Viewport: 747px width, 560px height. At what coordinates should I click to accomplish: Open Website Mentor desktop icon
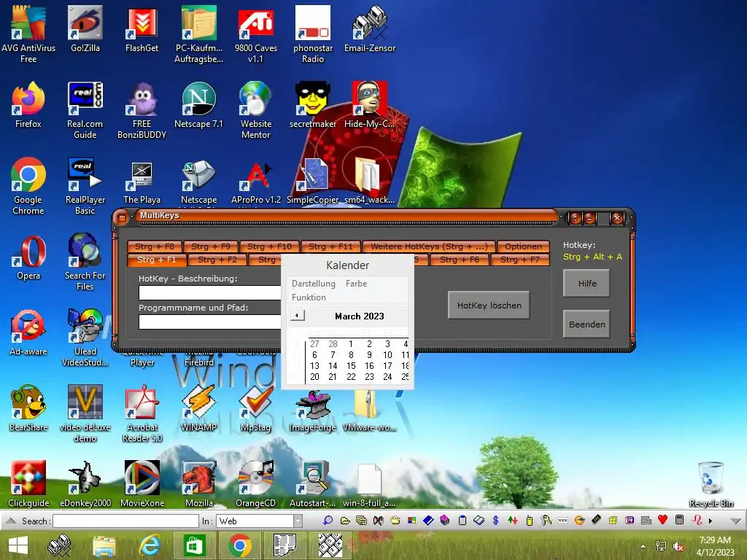pyautogui.click(x=256, y=109)
